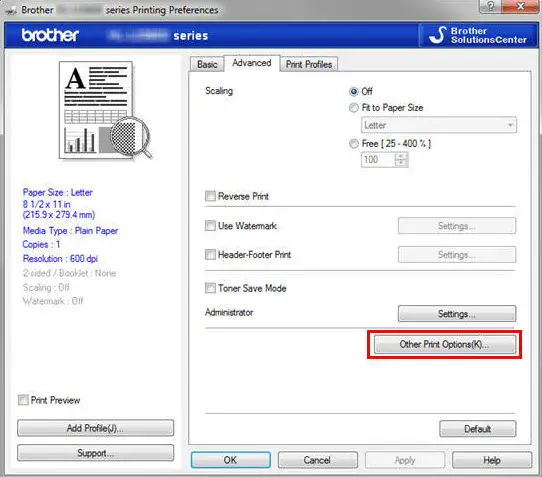The image size is (542, 477).
Task: Click the printer icon in title bar
Action: pyautogui.click(x=11, y=10)
